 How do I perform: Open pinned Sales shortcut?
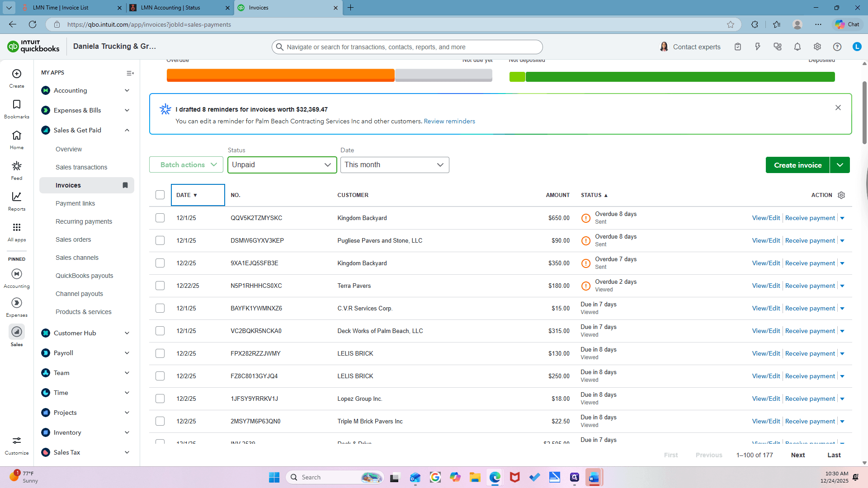17,332
